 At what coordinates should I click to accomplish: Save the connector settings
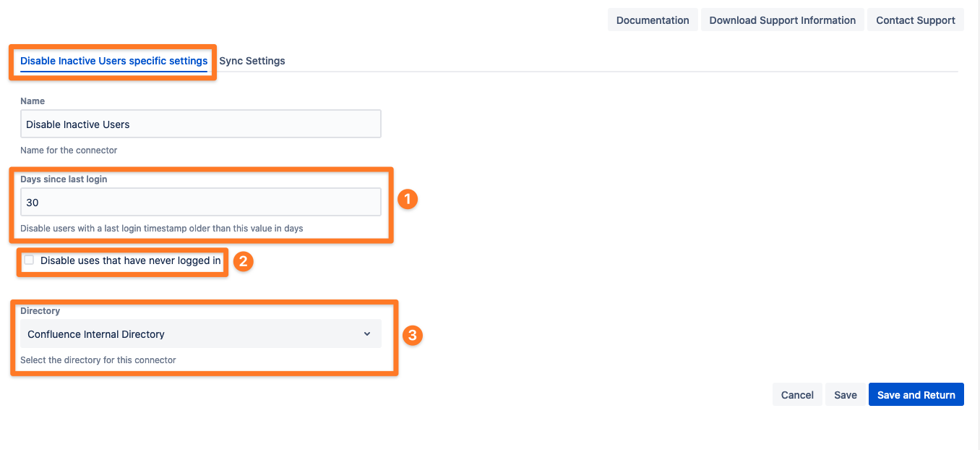(845, 394)
